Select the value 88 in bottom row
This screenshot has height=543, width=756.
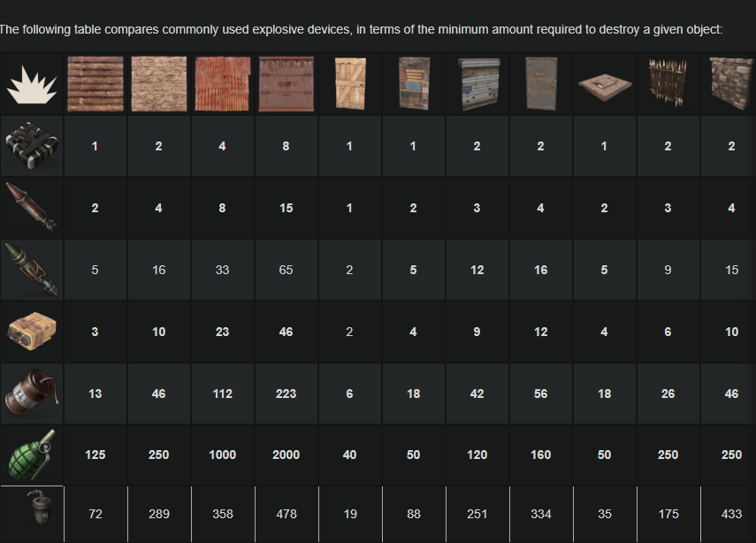pos(414,514)
